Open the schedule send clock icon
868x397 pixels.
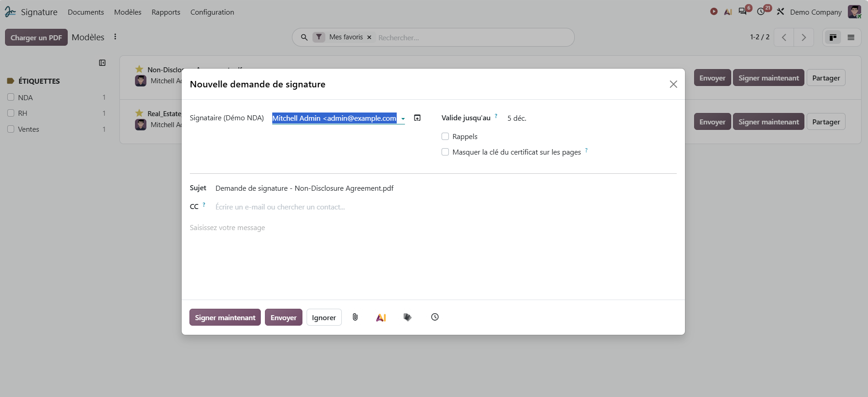(435, 317)
